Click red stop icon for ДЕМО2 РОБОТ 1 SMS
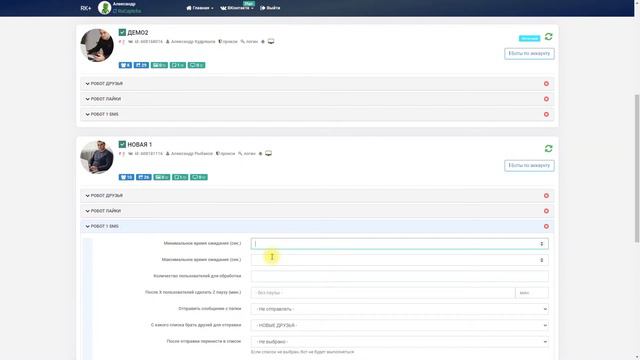 coord(546,114)
